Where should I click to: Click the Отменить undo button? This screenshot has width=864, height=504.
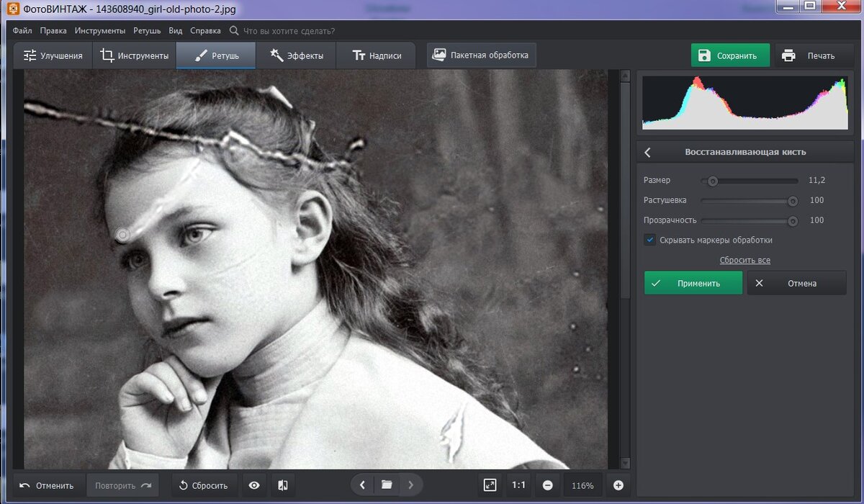pyautogui.click(x=47, y=485)
